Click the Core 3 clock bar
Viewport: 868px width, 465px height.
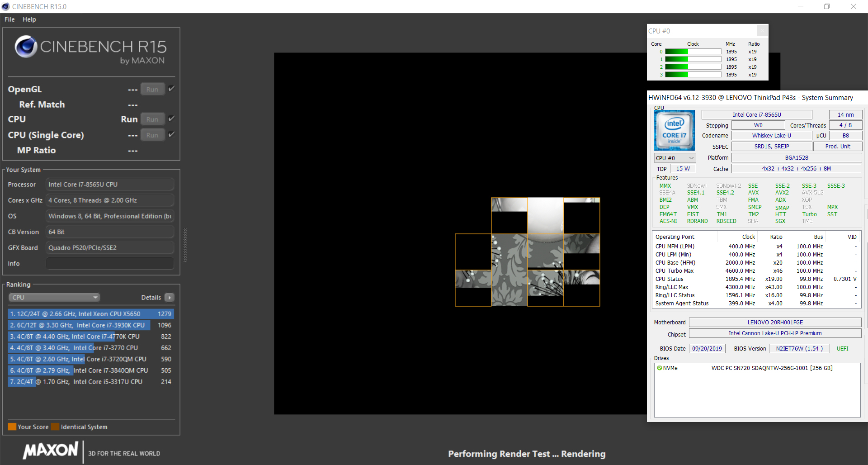(693, 75)
